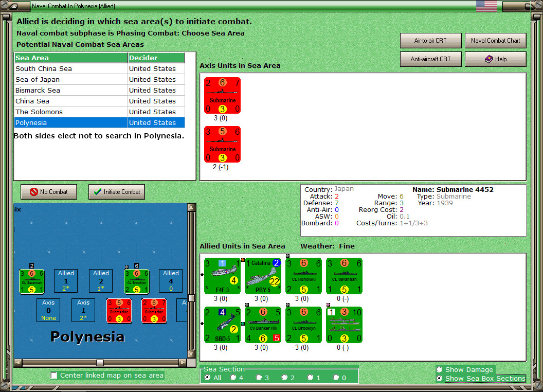Select the CL Honolulu cruiser in Allied units list

coord(304,276)
